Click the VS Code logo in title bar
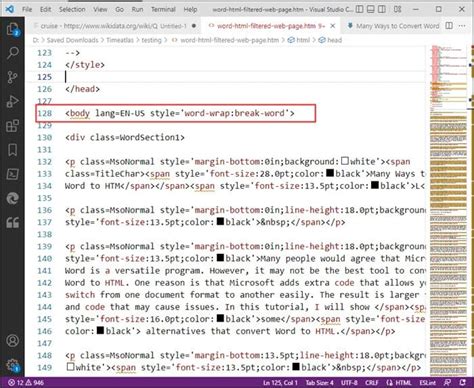Viewport: 474px width, 388px height. (10, 9)
